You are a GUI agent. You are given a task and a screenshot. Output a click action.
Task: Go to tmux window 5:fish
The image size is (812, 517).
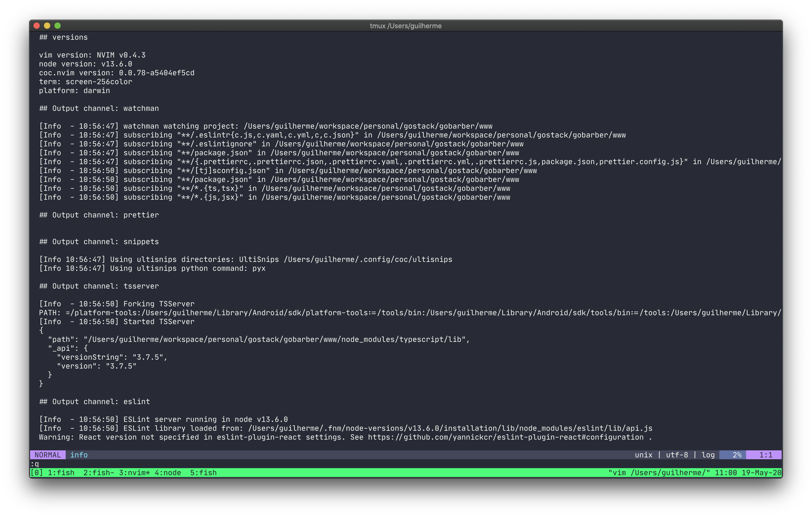coord(203,473)
